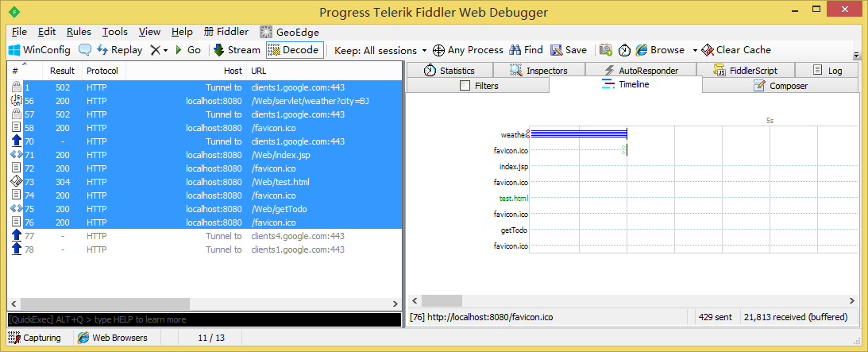Image resolution: width=868 pixels, height=352 pixels.
Task: Click the weather bar in timeline
Action: [578, 133]
